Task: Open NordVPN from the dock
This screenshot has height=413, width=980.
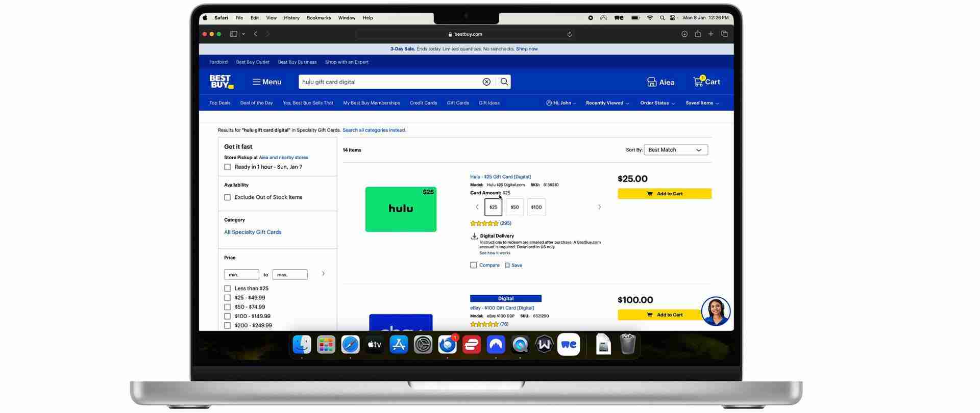Action: (496, 345)
